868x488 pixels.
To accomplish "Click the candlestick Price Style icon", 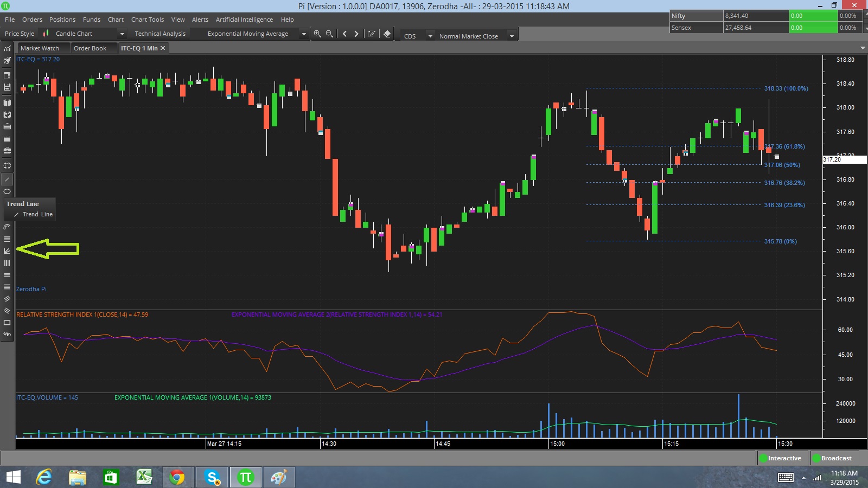I will [x=46, y=34].
